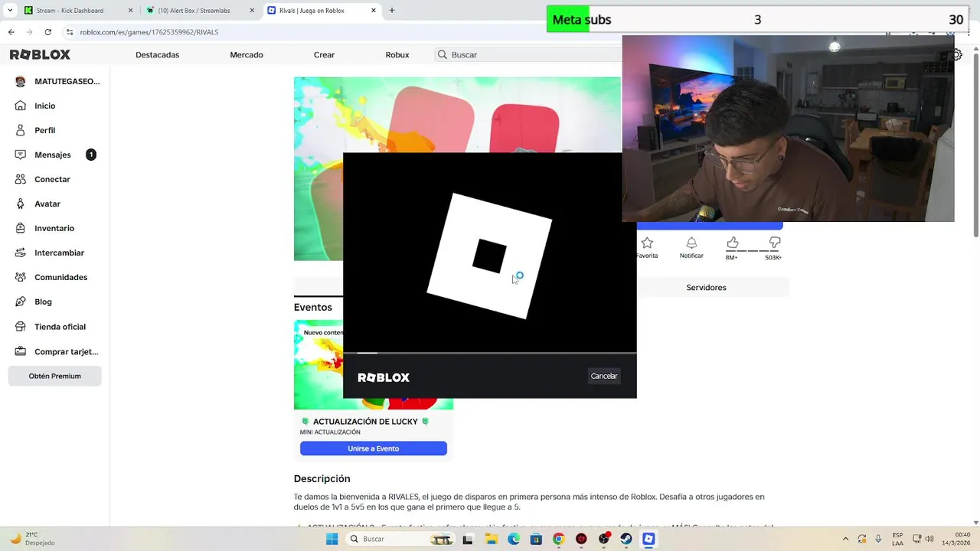Click the browser back arrow
Image resolution: width=980 pixels, height=551 pixels.
11,32
